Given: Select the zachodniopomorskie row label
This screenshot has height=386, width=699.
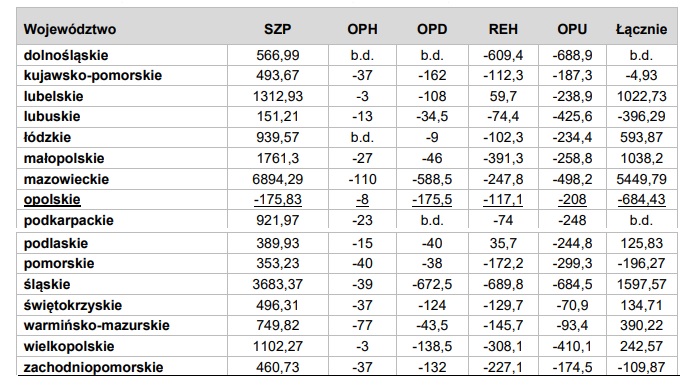Looking at the screenshot, I should (x=94, y=367).
